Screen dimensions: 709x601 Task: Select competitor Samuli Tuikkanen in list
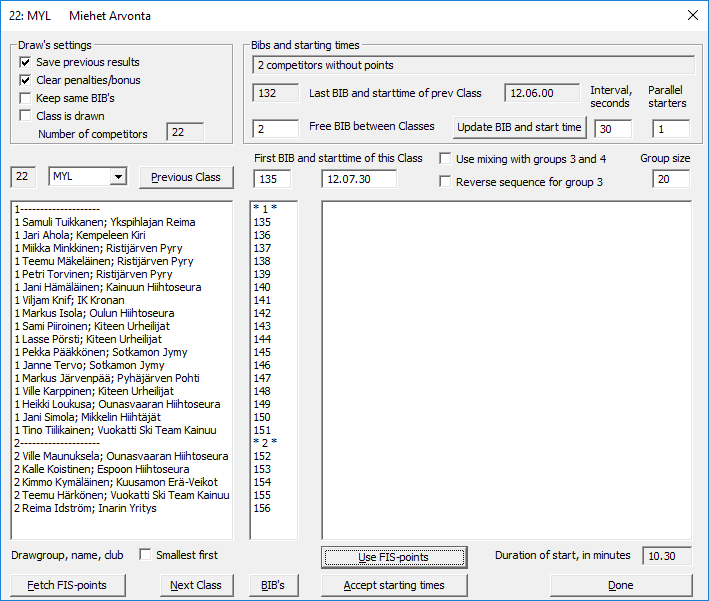105,222
